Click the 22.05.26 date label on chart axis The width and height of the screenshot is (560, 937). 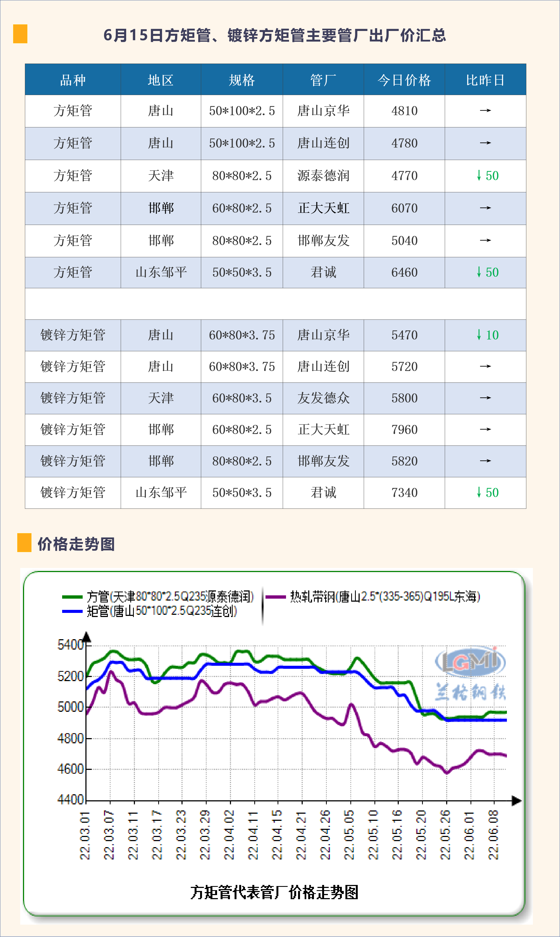pos(446,835)
